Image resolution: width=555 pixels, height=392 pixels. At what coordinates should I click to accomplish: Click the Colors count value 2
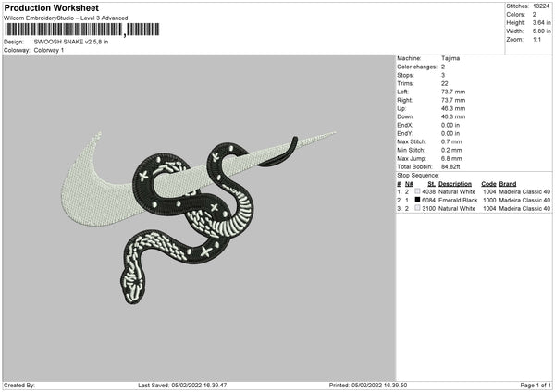535,15
